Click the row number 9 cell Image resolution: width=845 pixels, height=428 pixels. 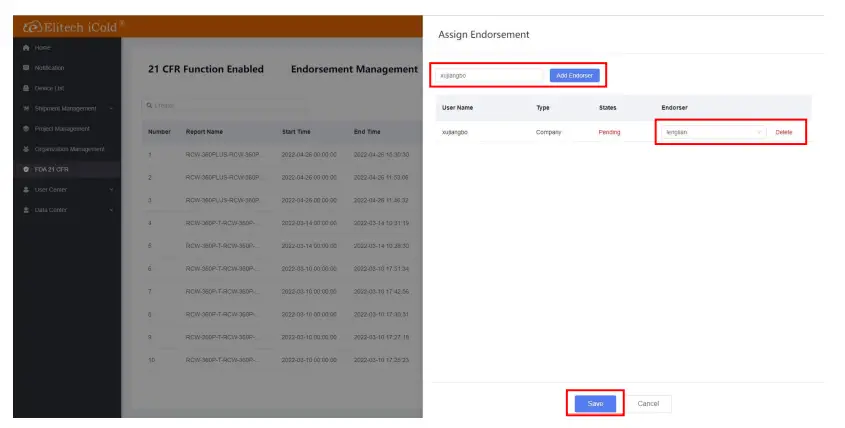(x=150, y=337)
